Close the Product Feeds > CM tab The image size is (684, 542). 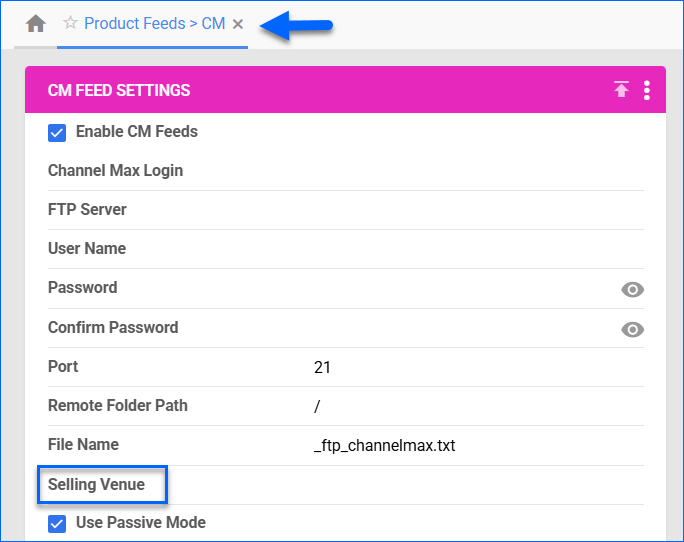click(238, 24)
